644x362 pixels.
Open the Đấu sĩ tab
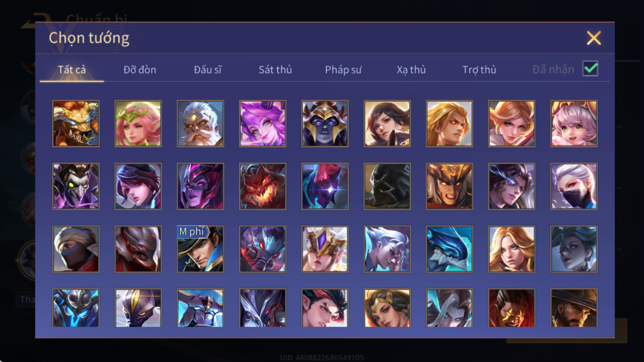pyautogui.click(x=207, y=70)
